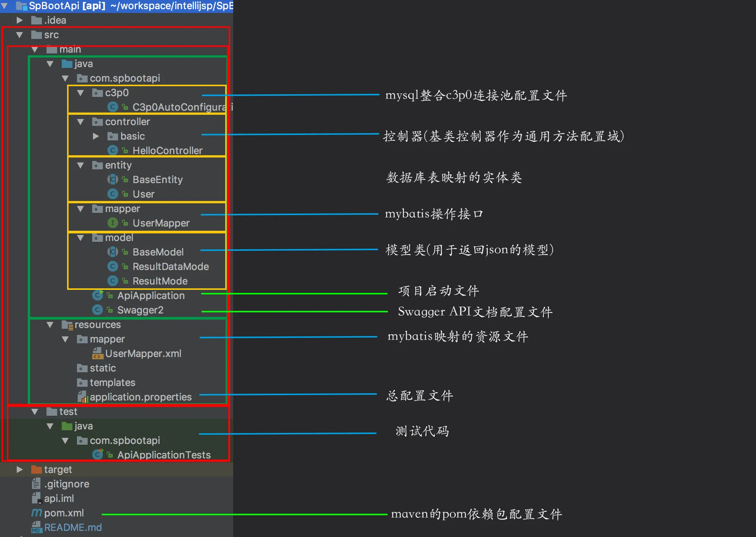Click the User class icon
The image size is (756, 537).
112,194
